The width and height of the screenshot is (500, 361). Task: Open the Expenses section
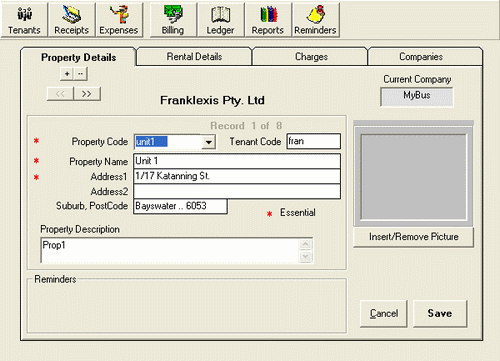pyautogui.click(x=119, y=20)
